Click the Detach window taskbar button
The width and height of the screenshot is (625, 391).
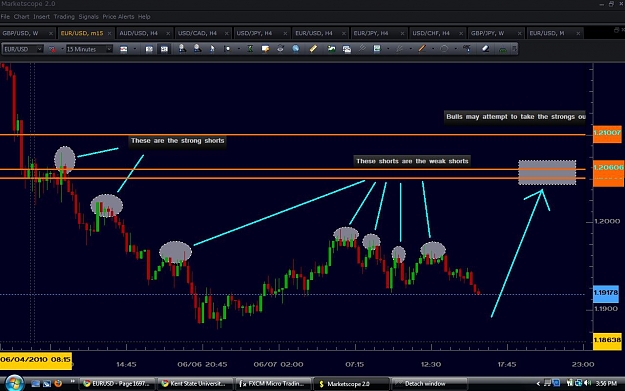pyautogui.click(x=429, y=384)
